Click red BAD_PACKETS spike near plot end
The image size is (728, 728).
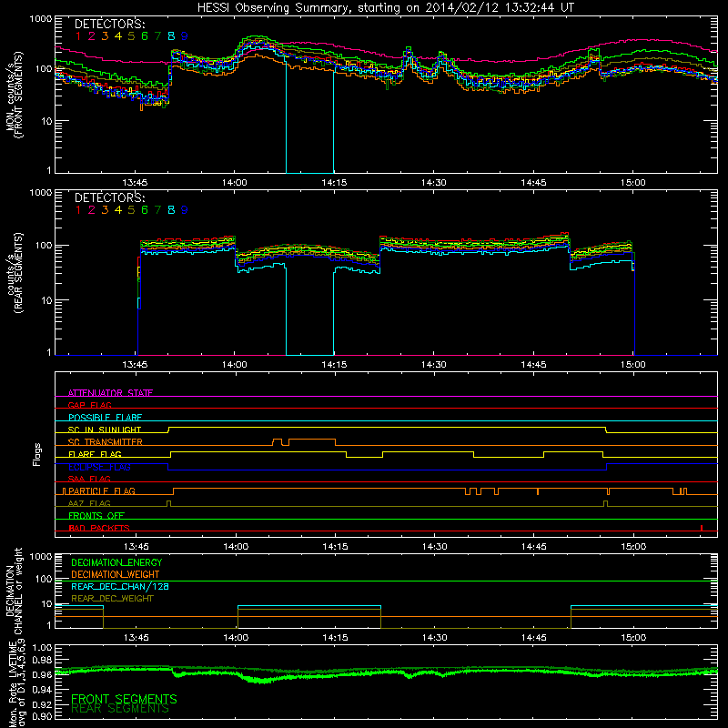pos(702,528)
